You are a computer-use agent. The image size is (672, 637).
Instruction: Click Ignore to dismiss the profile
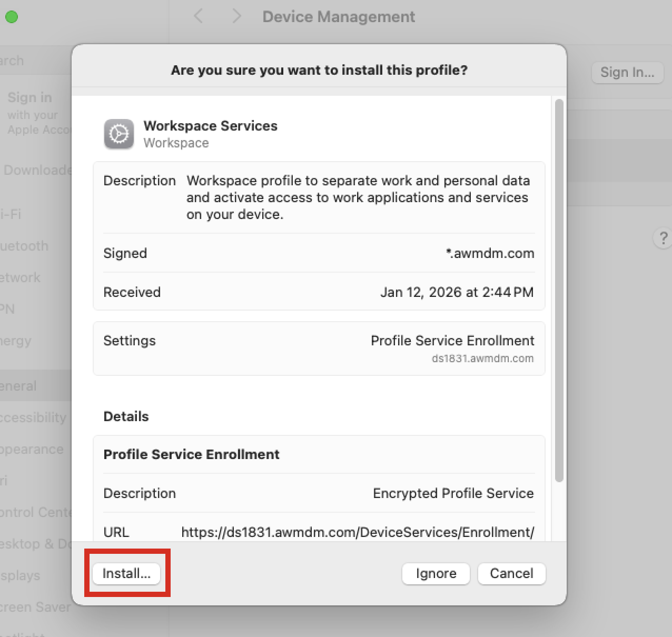click(x=436, y=573)
